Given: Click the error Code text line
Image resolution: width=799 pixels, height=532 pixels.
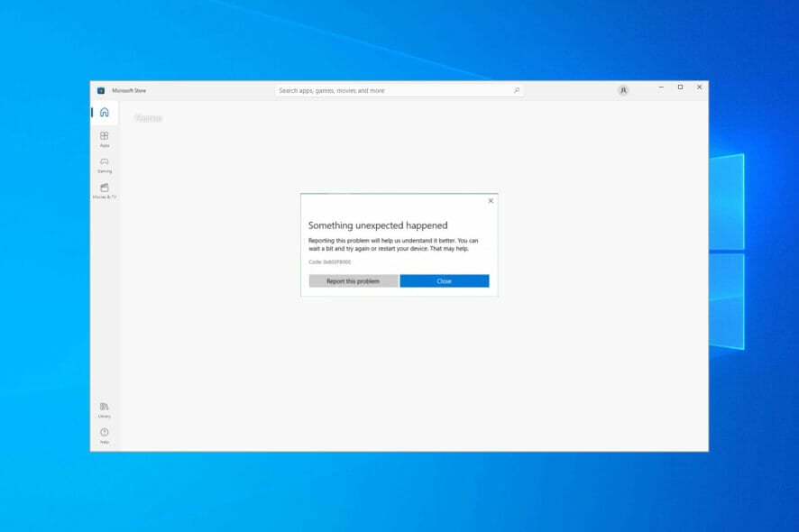Looking at the screenshot, I should 330,261.
